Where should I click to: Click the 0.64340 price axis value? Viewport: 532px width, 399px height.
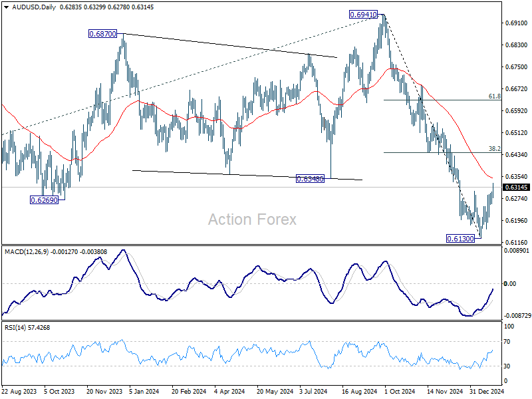pos(517,155)
